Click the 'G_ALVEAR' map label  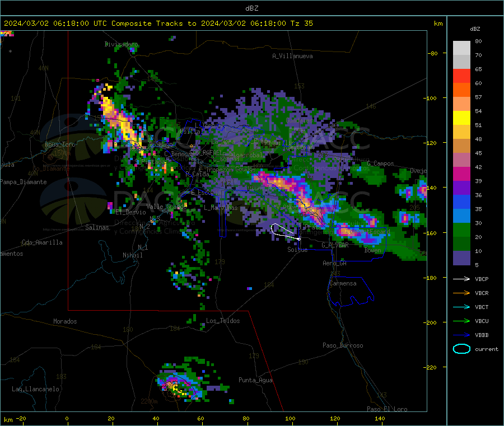pyautogui.click(x=335, y=245)
